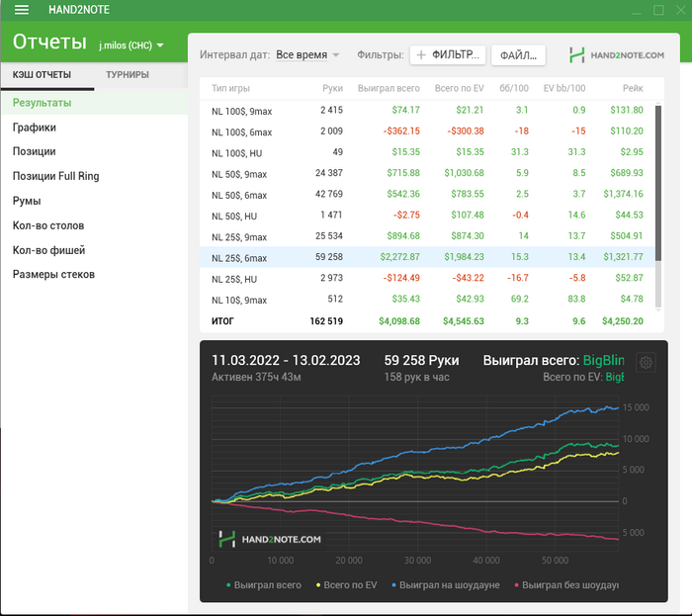This screenshot has height=616, width=692.
Task: Click the $4,545.63 total EV value
Action: [464, 321]
